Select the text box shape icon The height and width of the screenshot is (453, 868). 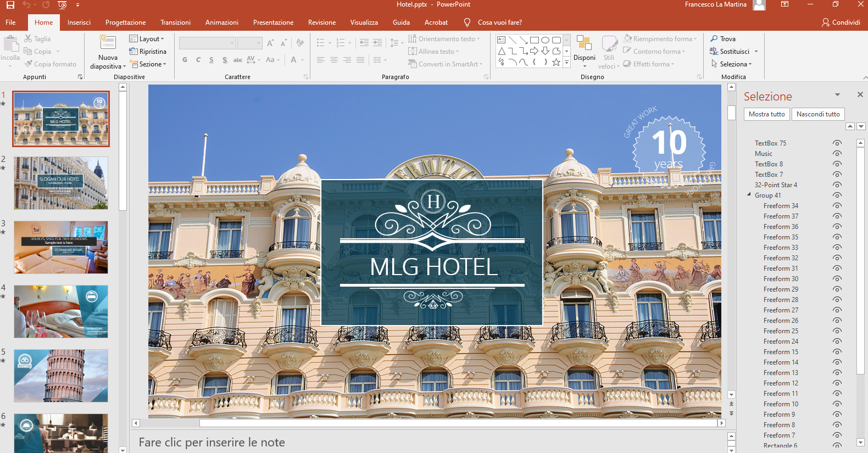[501, 40]
